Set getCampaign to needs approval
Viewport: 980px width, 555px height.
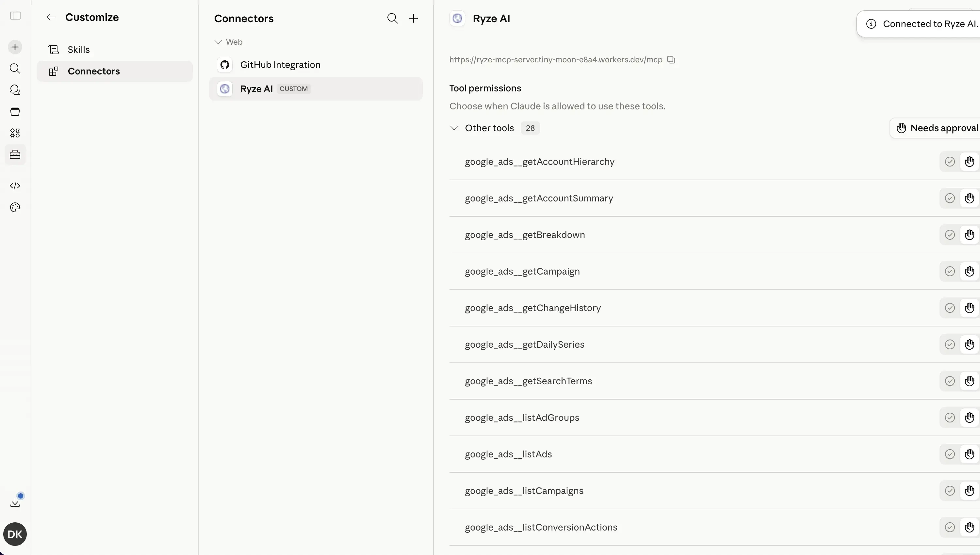[969, 271]
